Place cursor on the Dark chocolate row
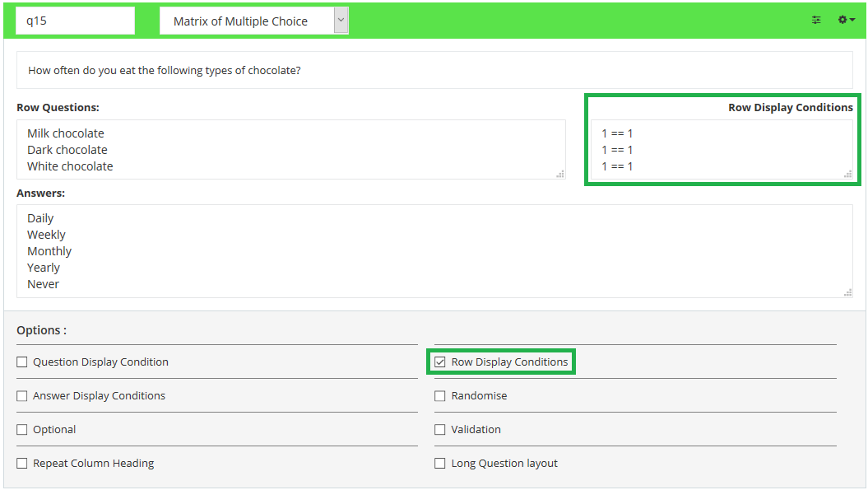Screen dimensions: 868x490 coord(67,150)
